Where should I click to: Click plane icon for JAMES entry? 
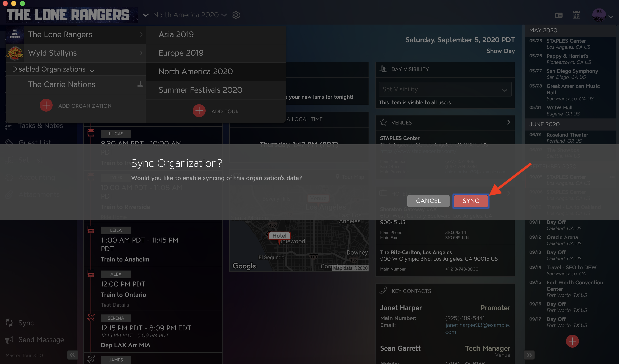(91, 359)
